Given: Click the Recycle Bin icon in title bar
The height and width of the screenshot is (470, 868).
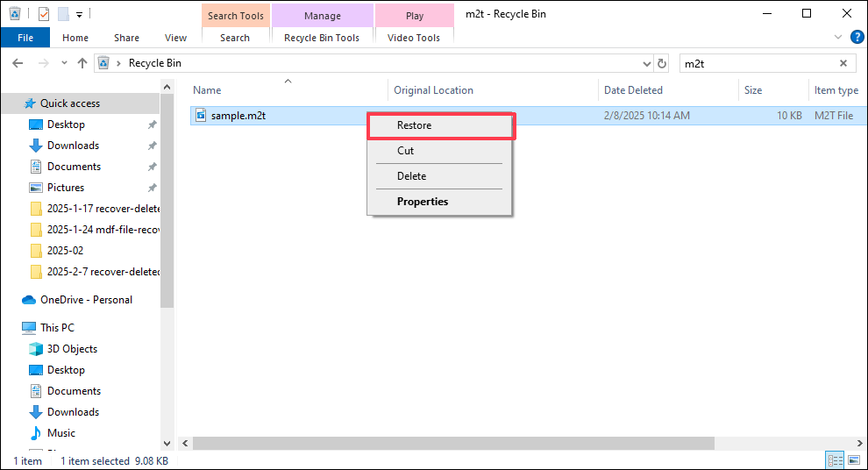Looking at the screenshot, I should [x=15, y=13].
